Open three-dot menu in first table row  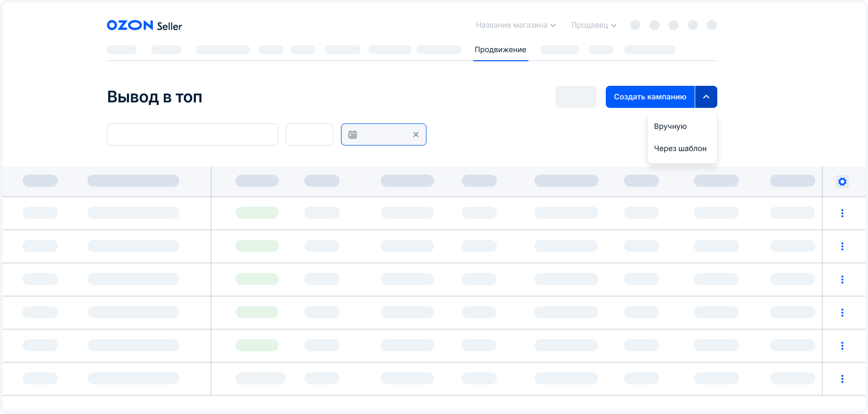click(x=842, y=213)
